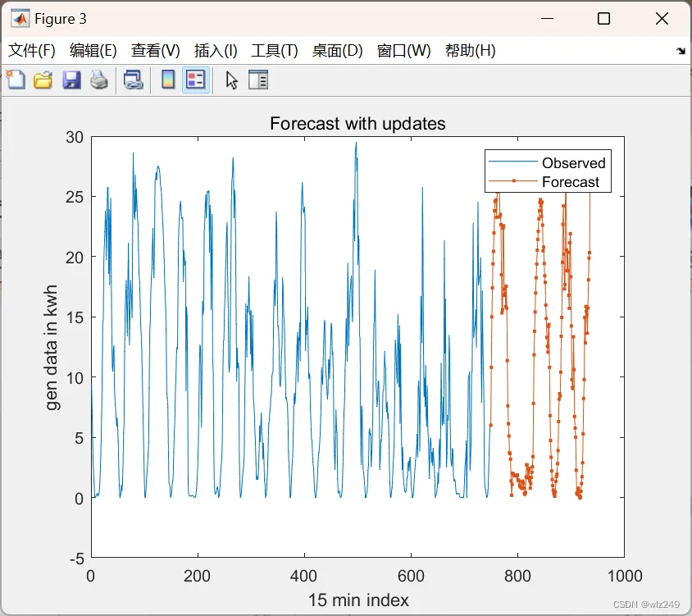
Task: Open the Property Inspector icon
Action: coord(258,80)
